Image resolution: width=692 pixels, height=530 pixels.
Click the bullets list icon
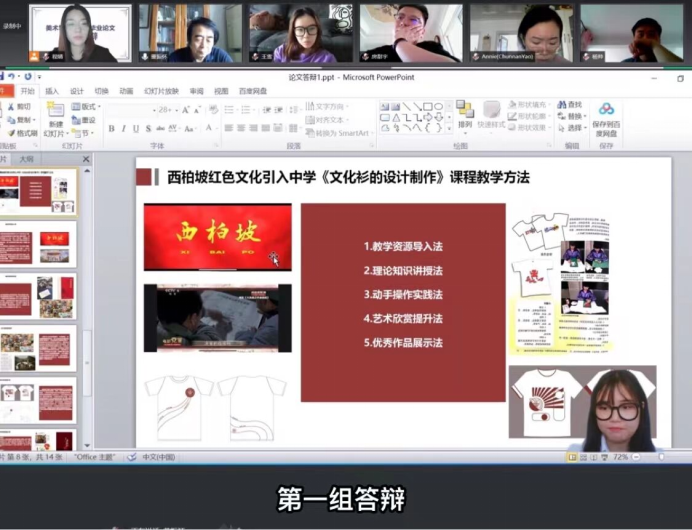[230, 110]
